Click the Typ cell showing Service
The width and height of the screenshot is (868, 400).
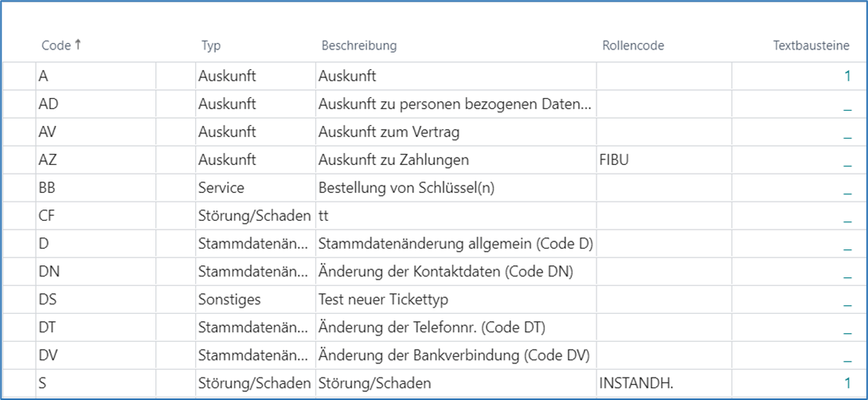(x=255, y=188)
